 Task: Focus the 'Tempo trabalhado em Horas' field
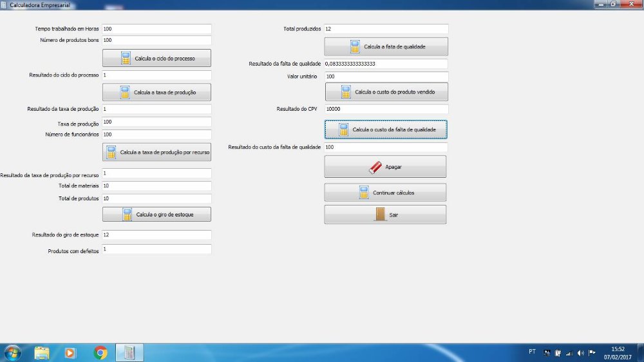tap(156, 29)
